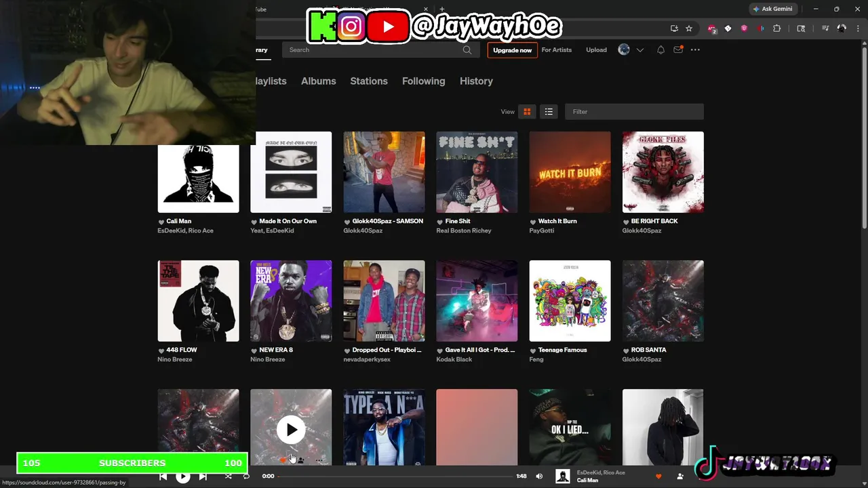The height and width of the screenshot is (488, 868).
Task: Toggle the like heart beside Fine Shit
Action: tap(440, 222)
